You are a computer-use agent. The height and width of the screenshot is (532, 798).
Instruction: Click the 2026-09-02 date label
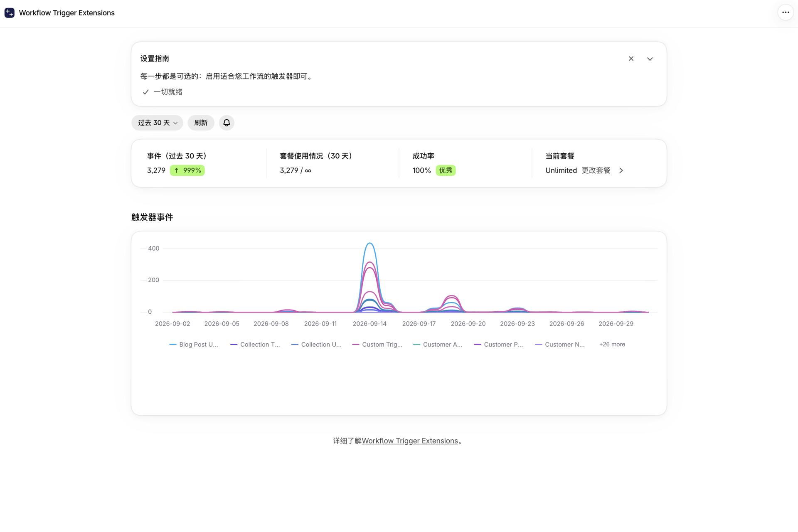click(172, 324)
